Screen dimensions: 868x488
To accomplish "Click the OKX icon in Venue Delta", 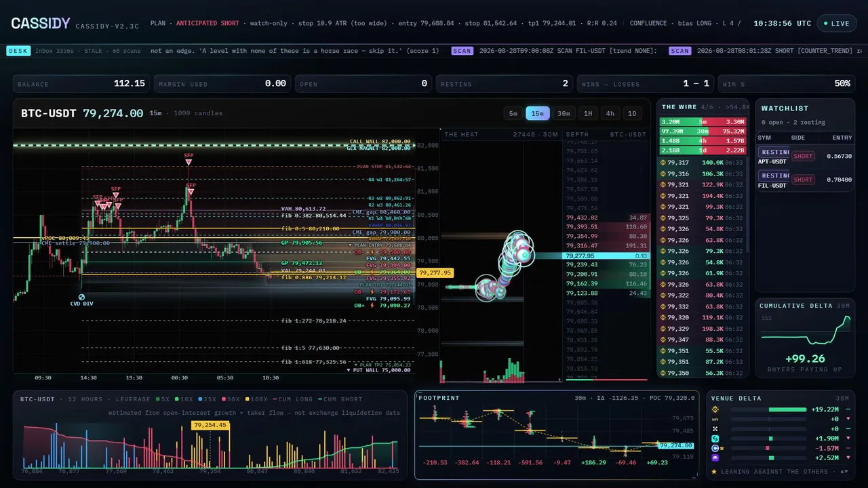I will click(x=715, y=429).
